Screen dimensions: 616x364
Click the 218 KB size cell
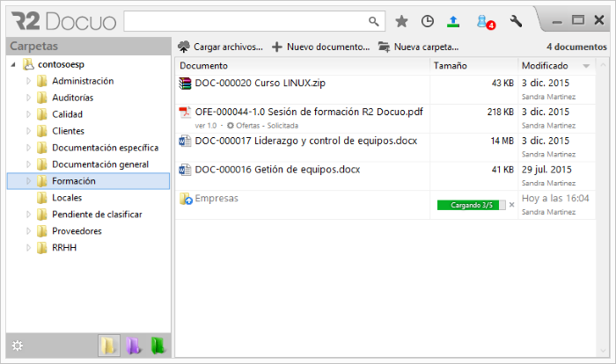coord(500,112)
